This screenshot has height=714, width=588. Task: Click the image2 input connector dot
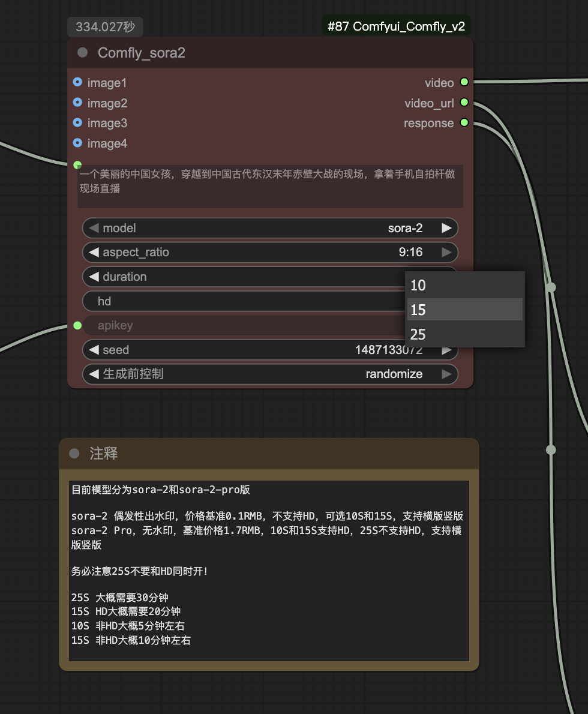[77, 103]
